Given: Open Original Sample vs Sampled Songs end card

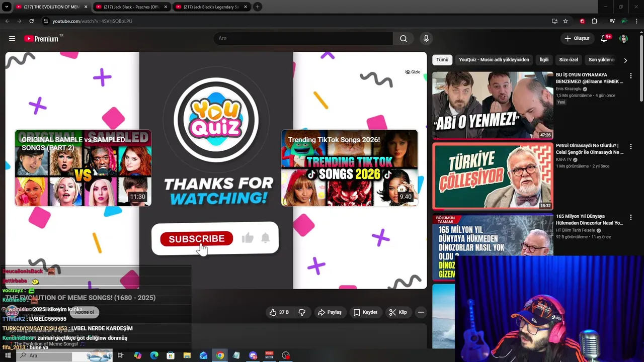Looking at the screenshot, I should pos(83,168).
